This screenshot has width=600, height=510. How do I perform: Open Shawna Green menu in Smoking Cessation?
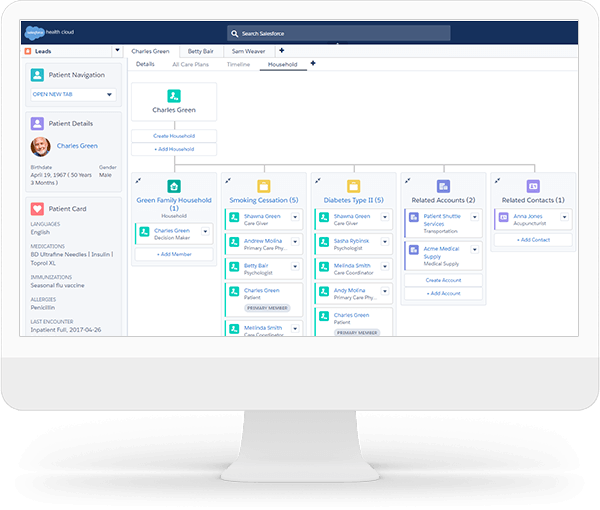pyautogui.click(x=295, y=217)
